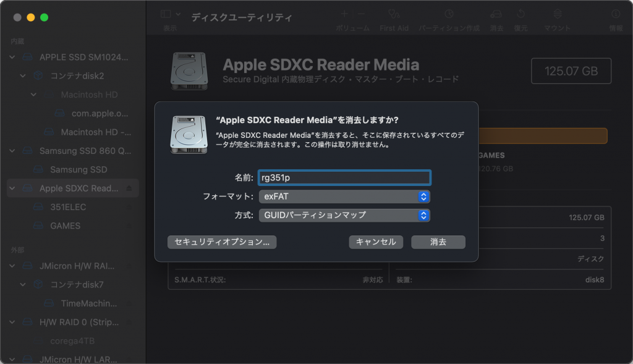Click the コンテナdisk7 container cube icon
Viewport: 633px width, 364px height.
point(38,284)
